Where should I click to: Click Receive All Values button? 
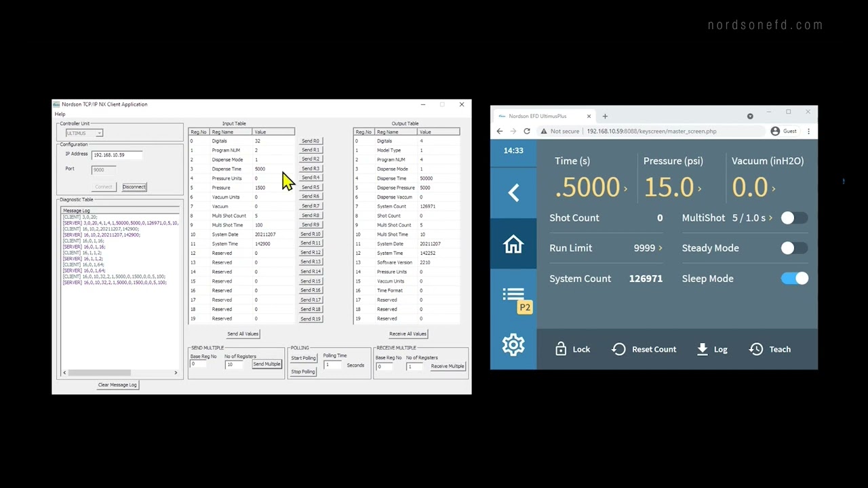tap(408, 334)
